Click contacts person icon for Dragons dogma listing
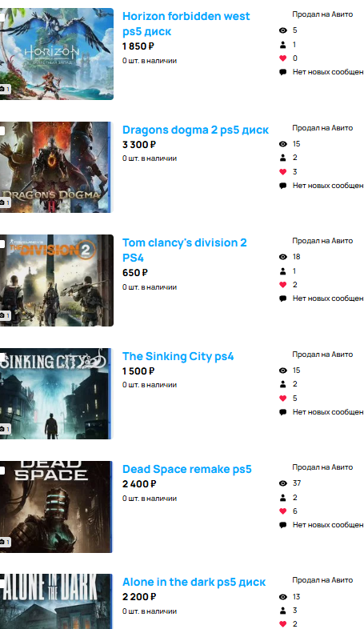The height and width of the screenshot is (629, 364). (283, 158)
